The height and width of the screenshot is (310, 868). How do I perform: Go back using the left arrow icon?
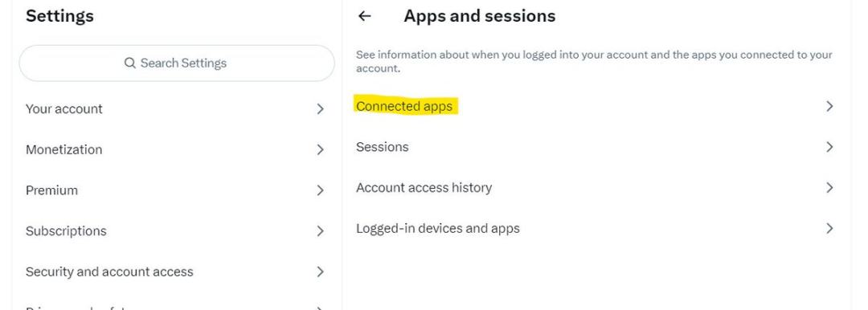364,16
